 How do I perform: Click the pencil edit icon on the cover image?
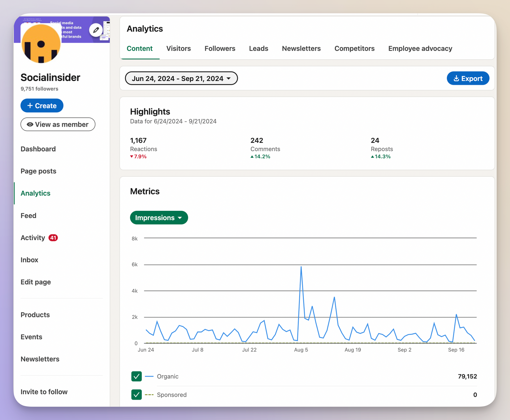click(96, 30)
